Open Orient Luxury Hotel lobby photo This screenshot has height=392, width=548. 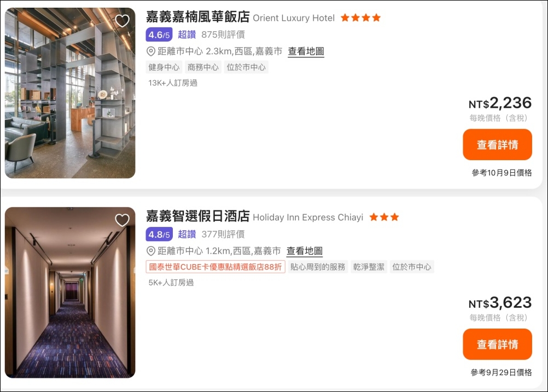(70, 93)
